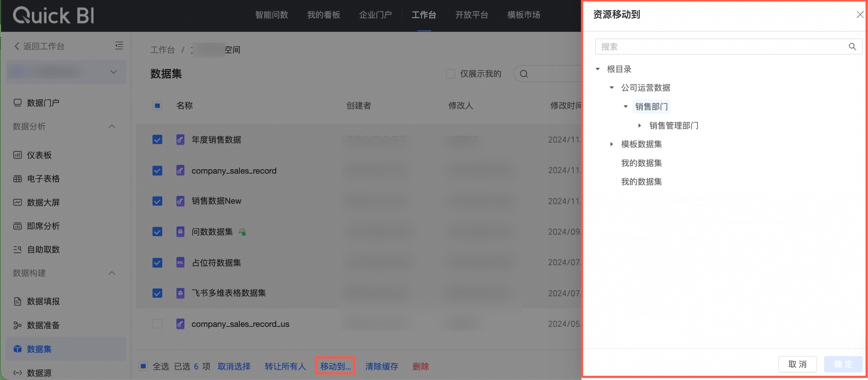Check company_sales_record_us row checkbox
This screenshot has width=868, height=380.
coord(157,324)
